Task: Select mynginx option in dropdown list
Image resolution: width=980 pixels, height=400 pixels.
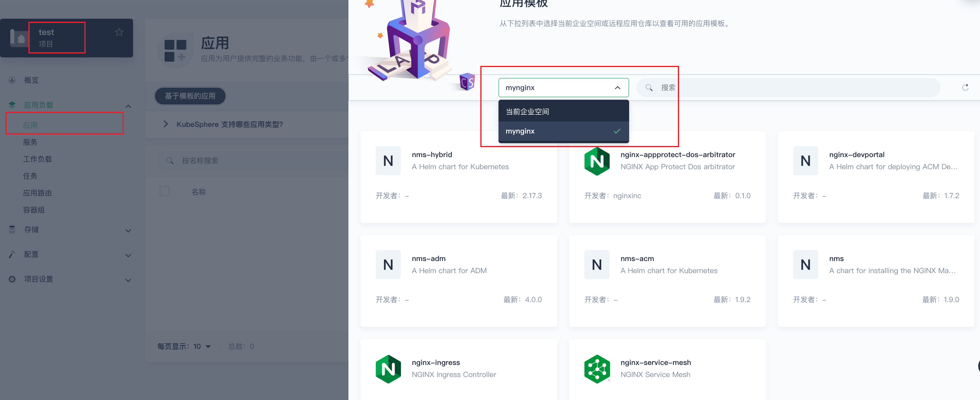Action: pos(563,131)
